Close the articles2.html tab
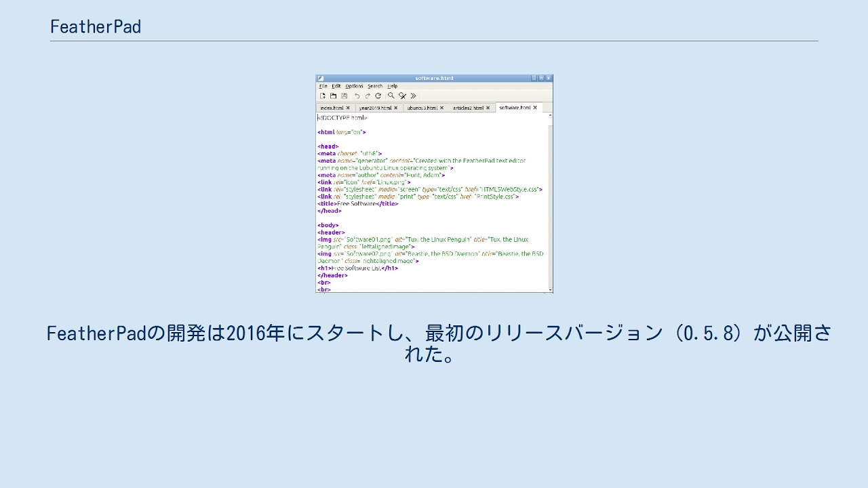 [488, 108]
